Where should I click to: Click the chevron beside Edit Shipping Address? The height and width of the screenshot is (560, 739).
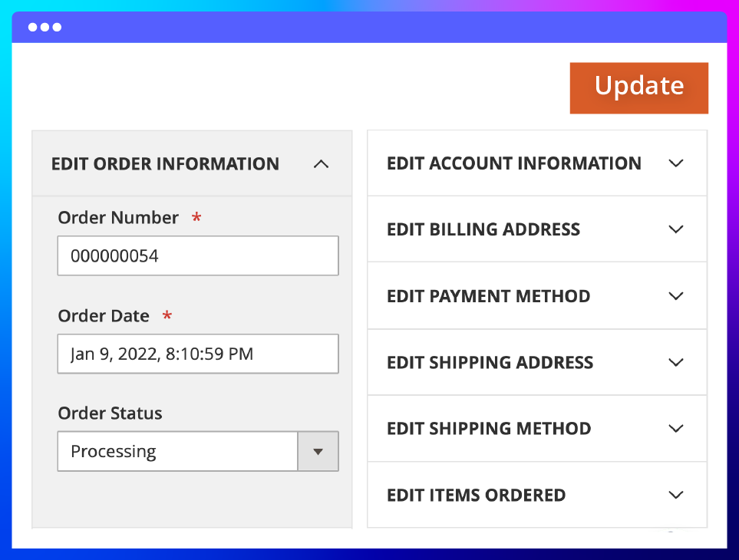(x=675, y=362)
